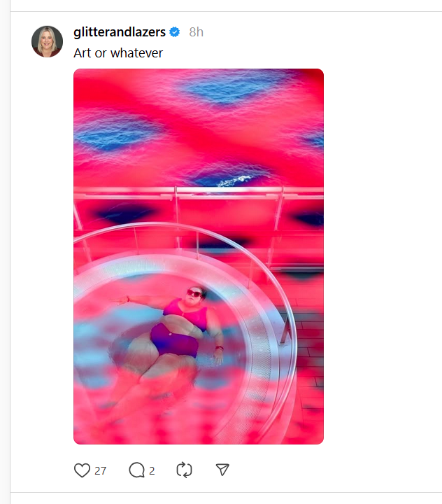Screen dimensions: 442x504
Task: Open the pink-tinted pool photo
Action: point(199,256)
